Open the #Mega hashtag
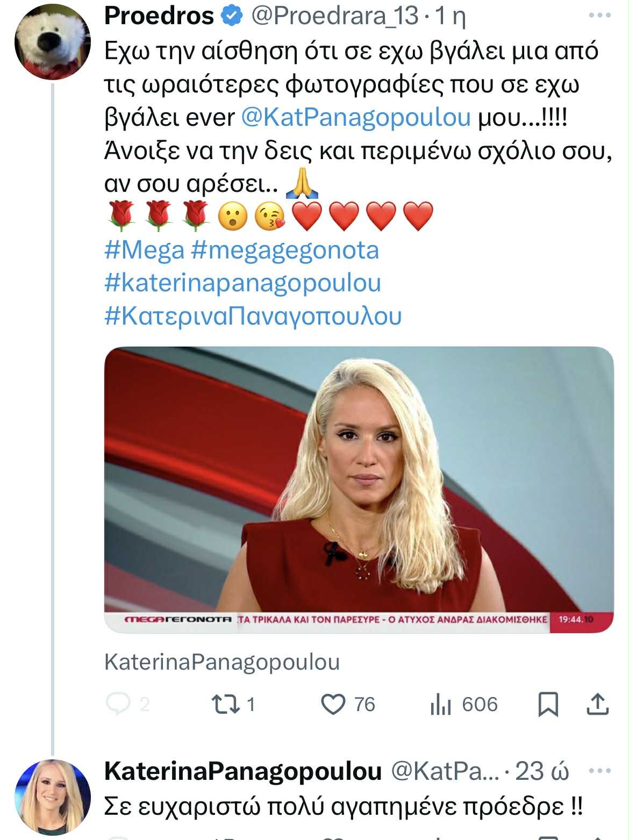 click(x=144, y=250)
